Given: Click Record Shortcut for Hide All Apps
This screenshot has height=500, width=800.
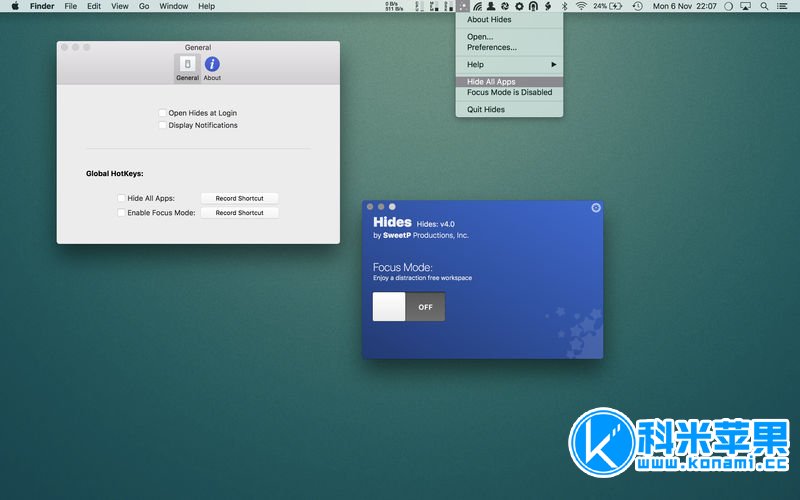Looking at the screenshot, I should tap(239, 198).
